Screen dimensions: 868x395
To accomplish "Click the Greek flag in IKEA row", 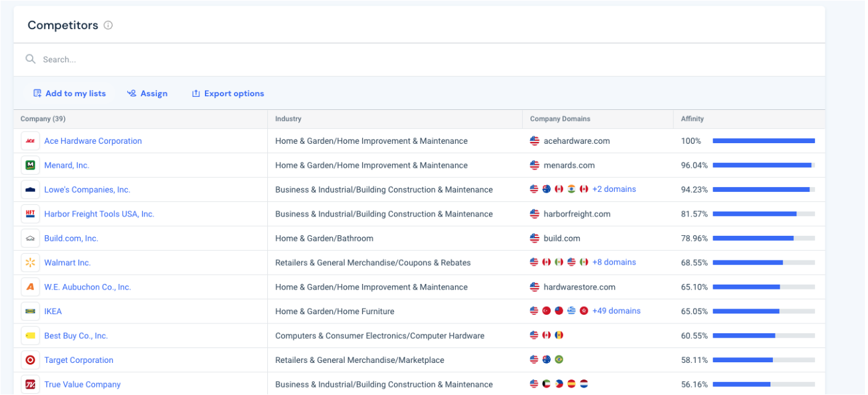I will click(572, 311).
